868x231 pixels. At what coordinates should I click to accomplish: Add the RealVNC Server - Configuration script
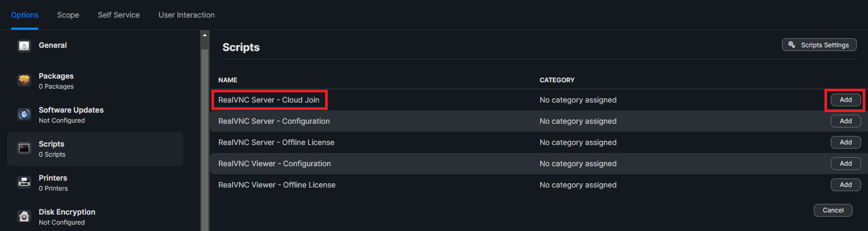(846, 121)
